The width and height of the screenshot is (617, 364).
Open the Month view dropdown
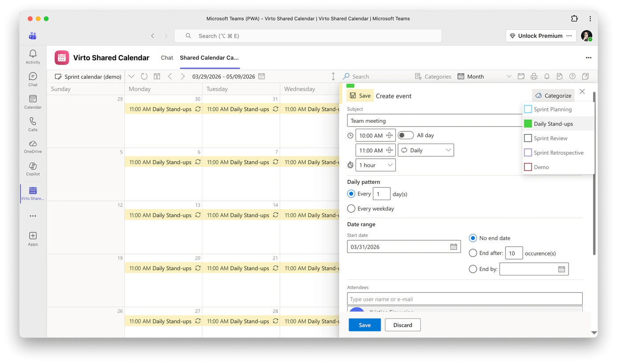pyautogui.click(x=484, y=76)
